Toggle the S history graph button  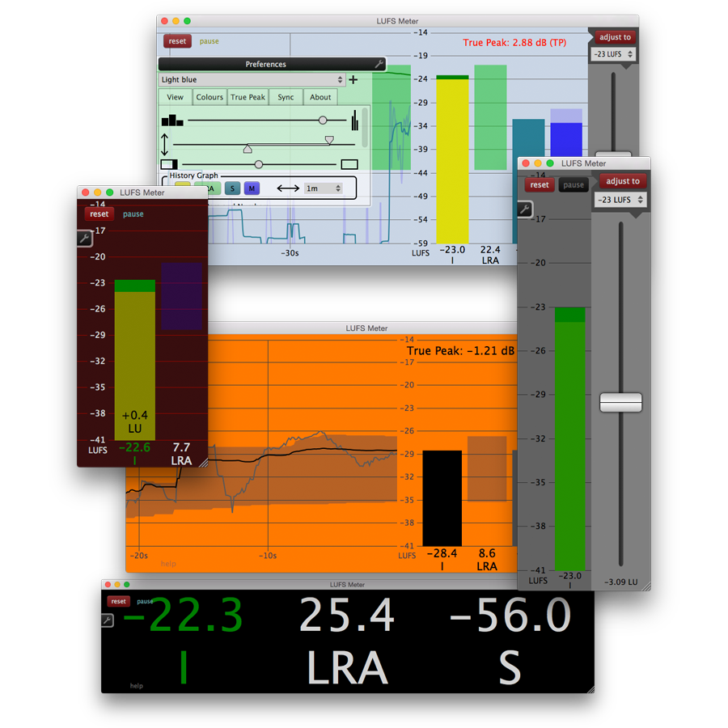tap(232, 188)
